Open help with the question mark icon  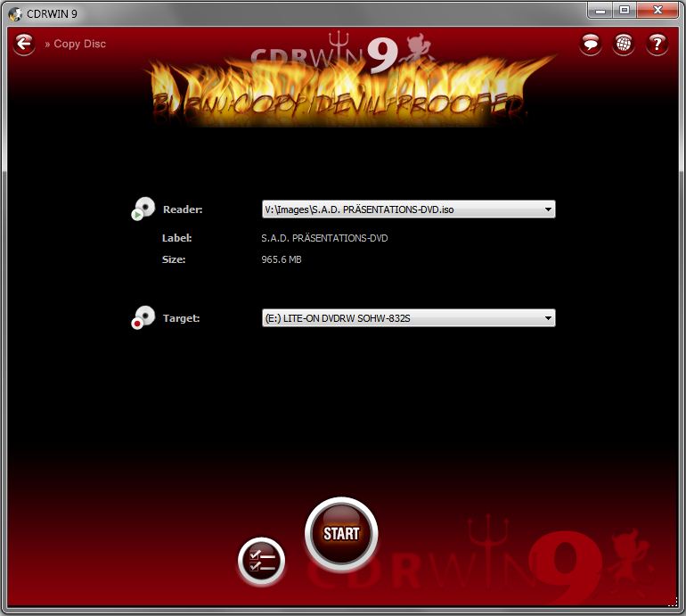point(657,43)
